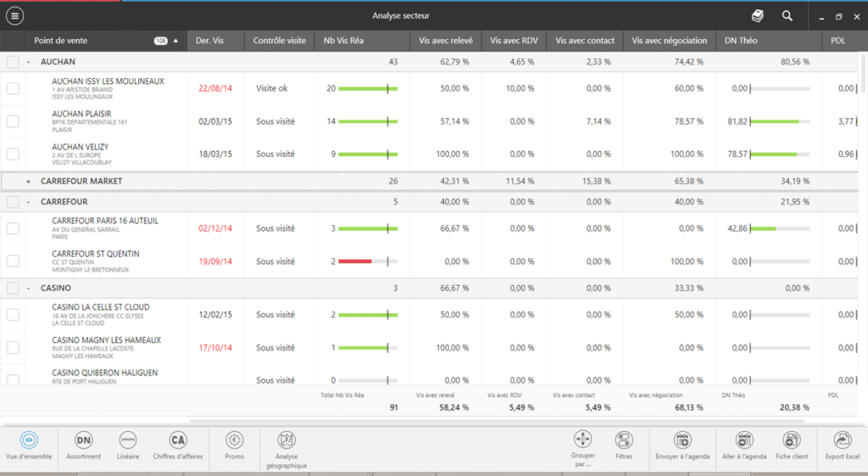The image size is (868, 476).
Task: Select the Assortiment DN icon
Action: tap(83, 440)
